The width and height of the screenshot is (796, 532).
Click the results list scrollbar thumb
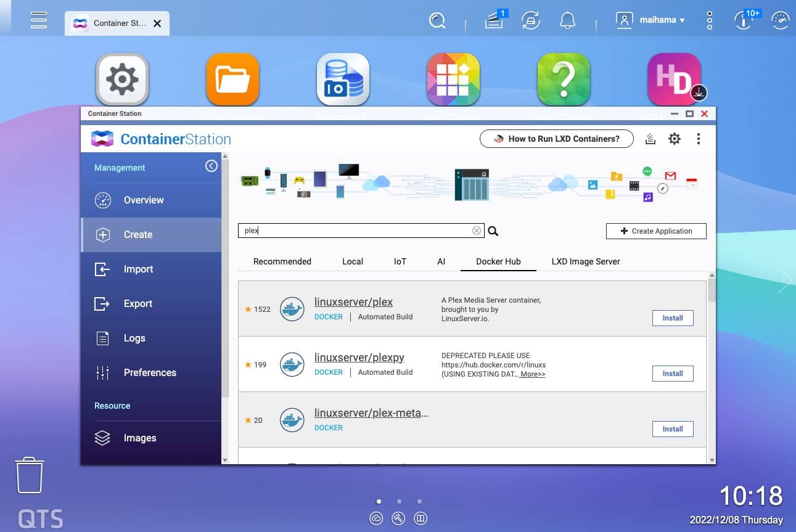tap(712, 290)
